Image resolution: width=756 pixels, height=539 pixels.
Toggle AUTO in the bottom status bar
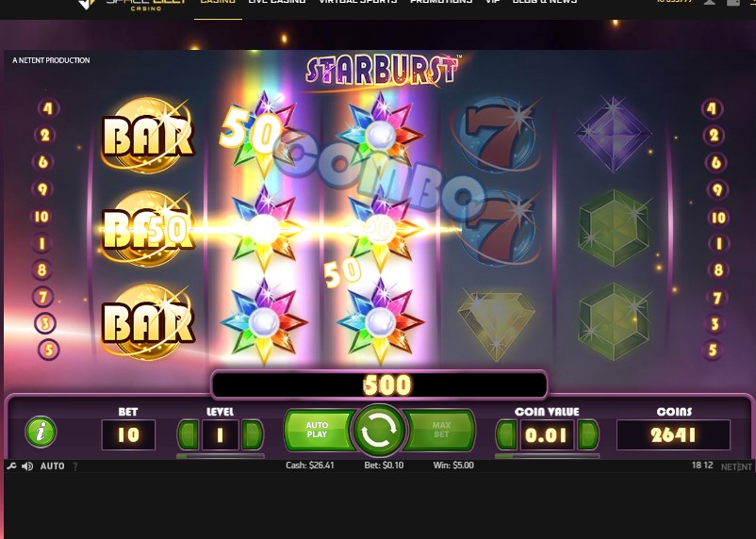click(52, 466)
